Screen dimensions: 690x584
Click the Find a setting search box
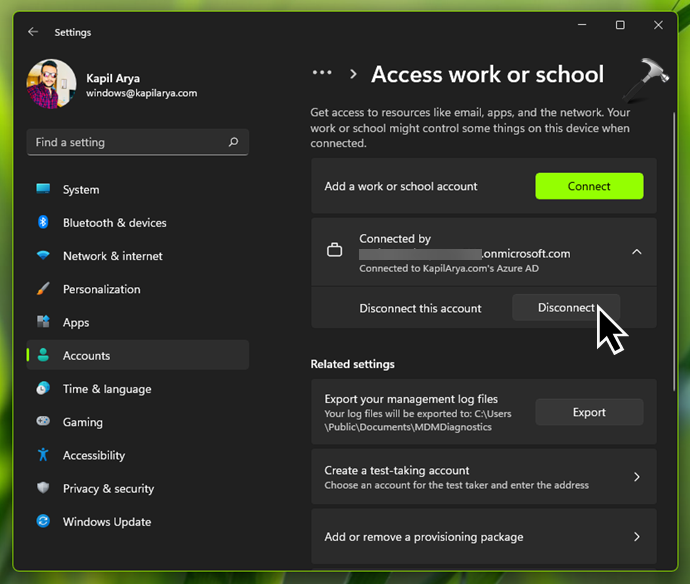(138, 142)
